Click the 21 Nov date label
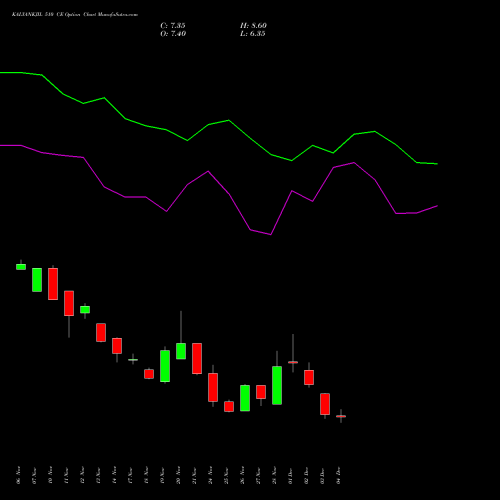This screenshot has width=500, height=500. pos(194,475)
